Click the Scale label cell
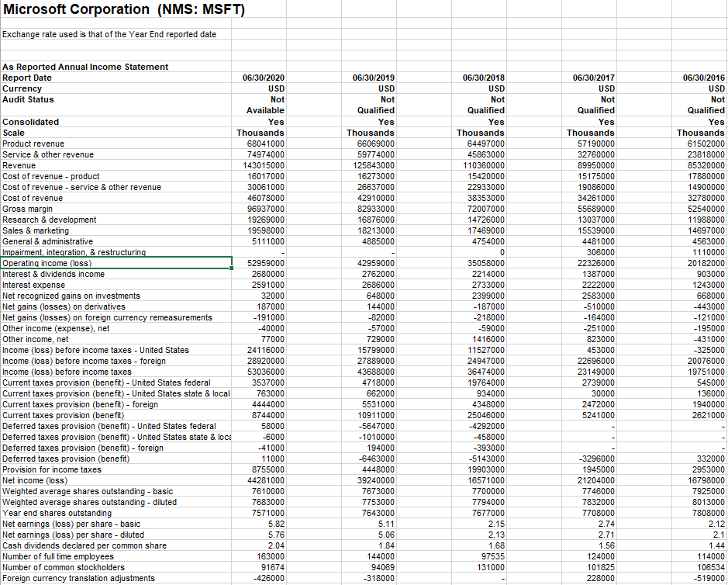Viewport: 728px width, 585px height. pyautogui.click(x=16, y=133)
